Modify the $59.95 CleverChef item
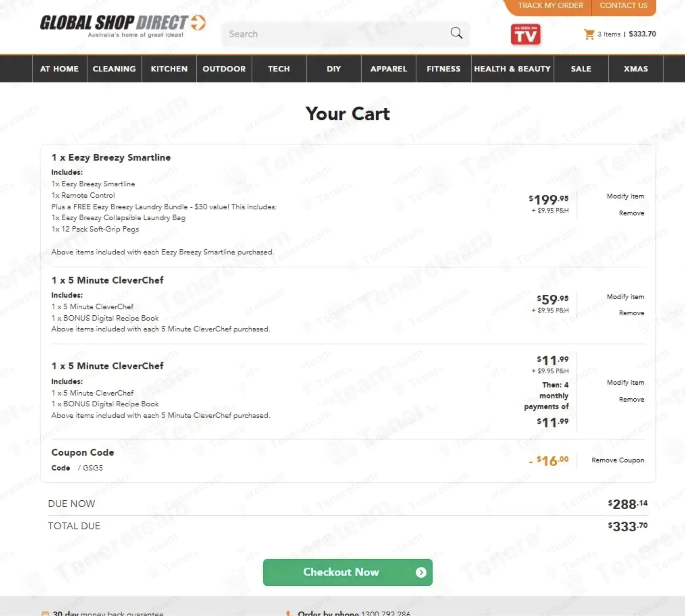 click(x=625, y=297)
